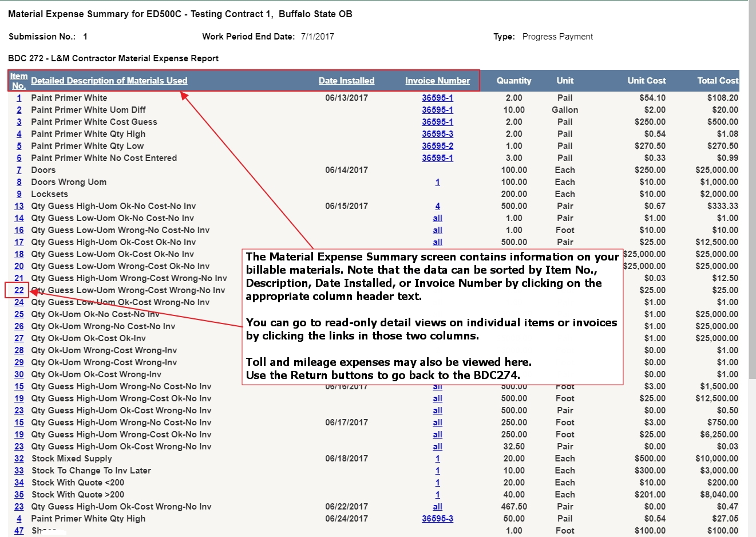
Task: Sort by Detailed Description of Materials Used
Action: point(109,81)
